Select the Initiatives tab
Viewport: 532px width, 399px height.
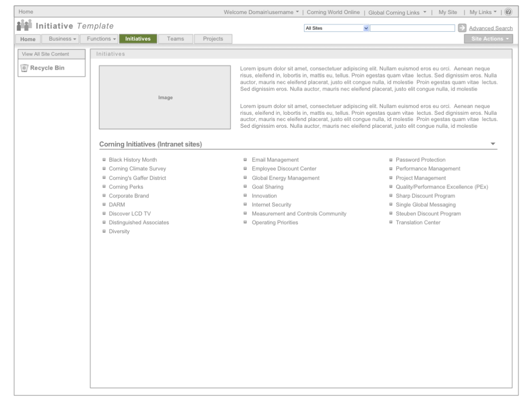click(138, 38)
